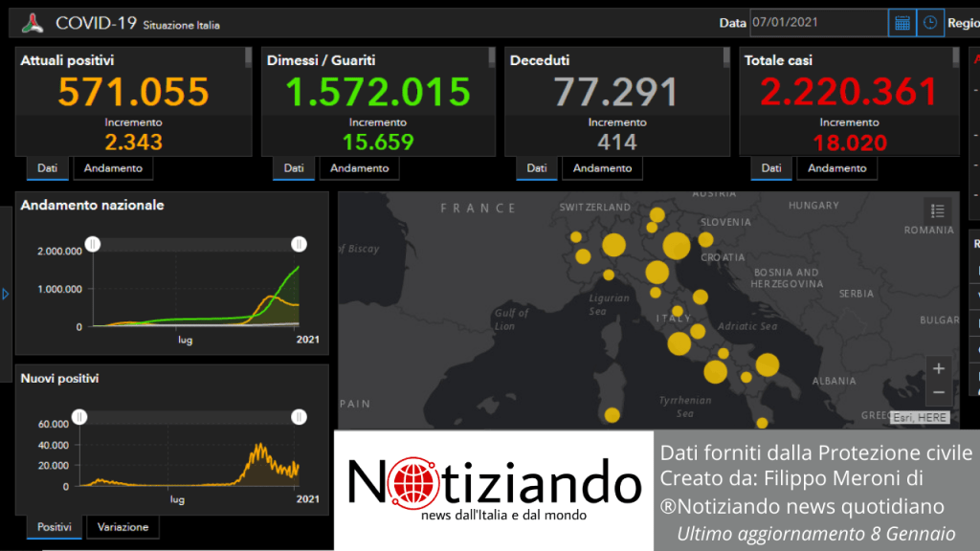Grab left range handle on Andamento nazionale chart
Image resolution: width=980 pixels, height=551 pixels.
pyautogui.click(x=93, y=245)
